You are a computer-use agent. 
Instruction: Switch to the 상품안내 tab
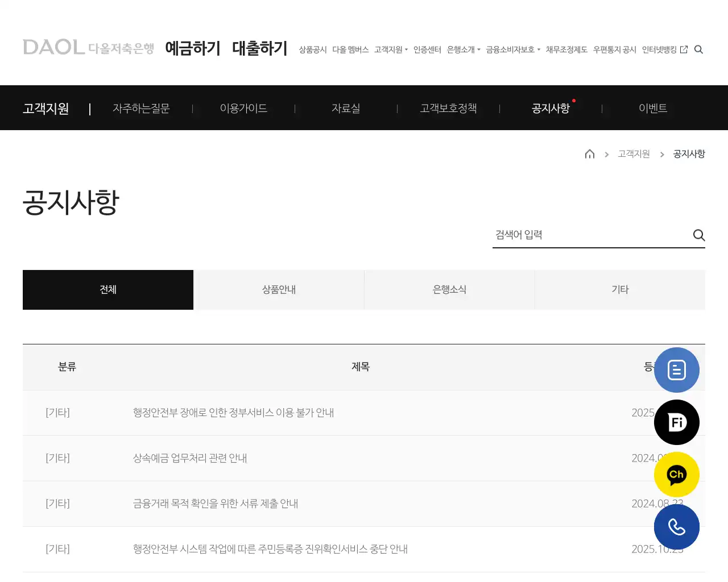[279, 290]
